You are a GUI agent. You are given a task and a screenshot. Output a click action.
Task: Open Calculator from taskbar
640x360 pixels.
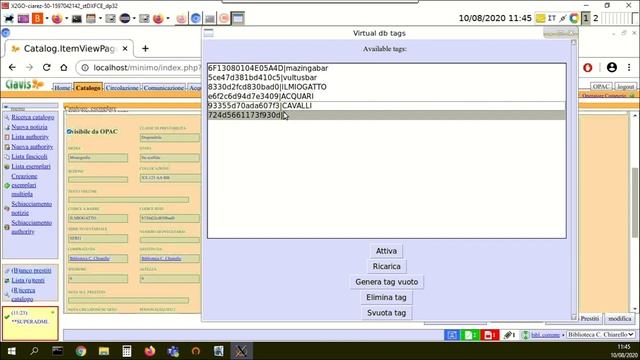tap(127, 351)
